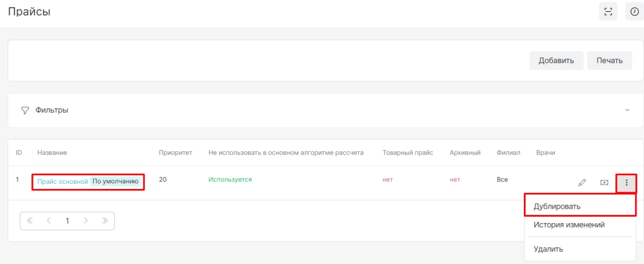Select Удалить from the context menu
This screenshot has height=264, width=644.
click(548, 249)
